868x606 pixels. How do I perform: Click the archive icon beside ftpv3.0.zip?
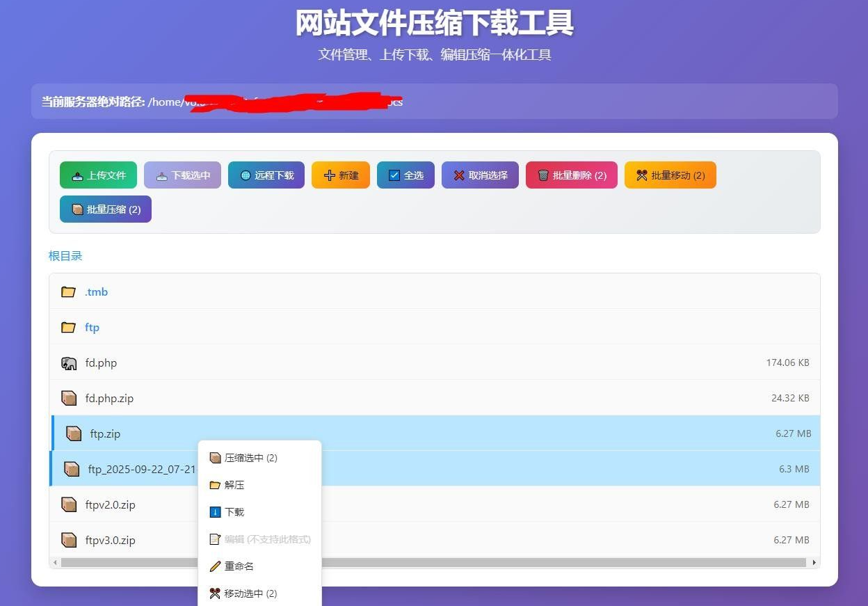(x=68, y=541)
